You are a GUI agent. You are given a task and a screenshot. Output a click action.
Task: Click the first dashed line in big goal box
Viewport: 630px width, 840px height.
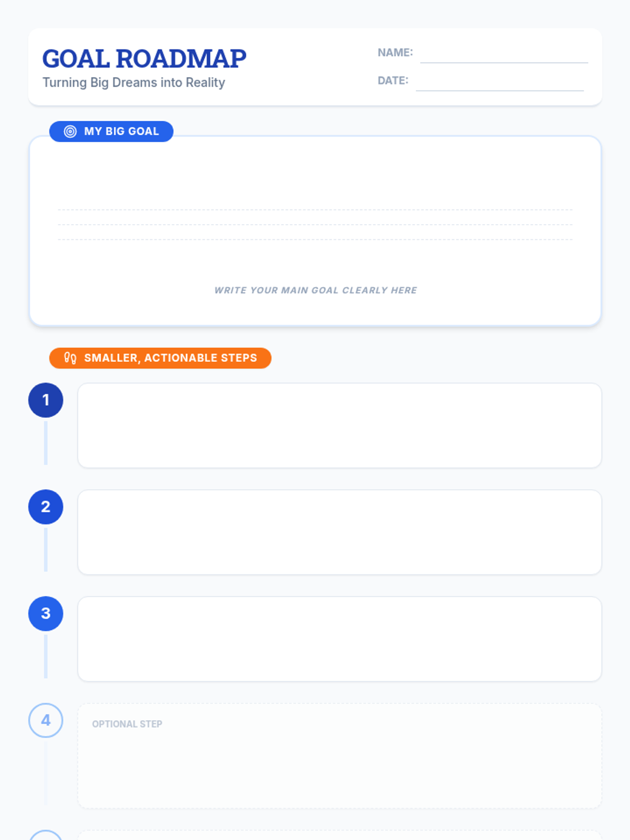click(x=315, y=210)
